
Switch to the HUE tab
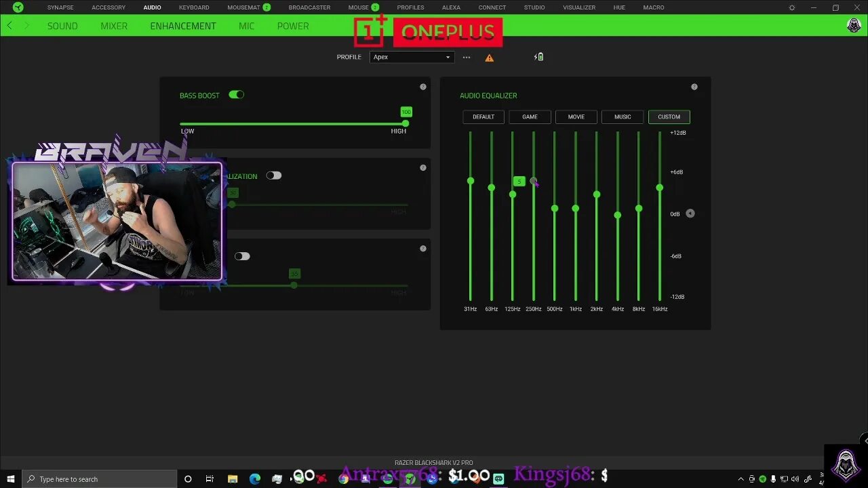(619, 7)
